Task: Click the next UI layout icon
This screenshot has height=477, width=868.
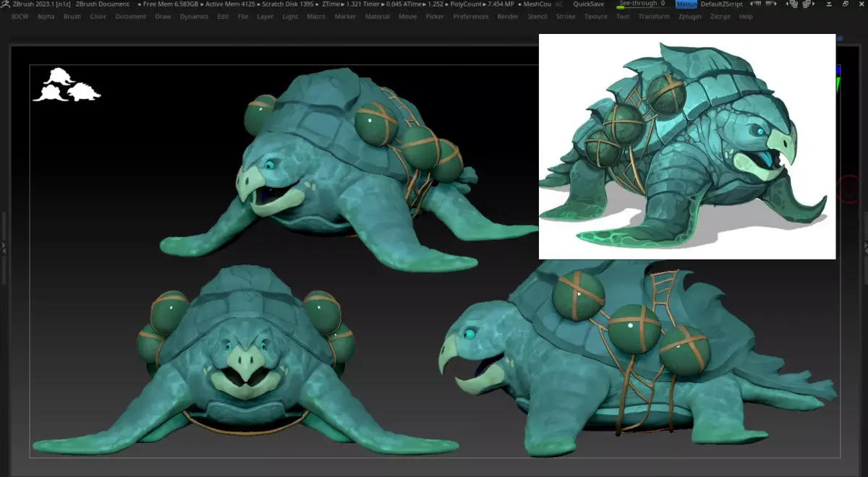Action: pyautogui.click(x=807, y=4)
